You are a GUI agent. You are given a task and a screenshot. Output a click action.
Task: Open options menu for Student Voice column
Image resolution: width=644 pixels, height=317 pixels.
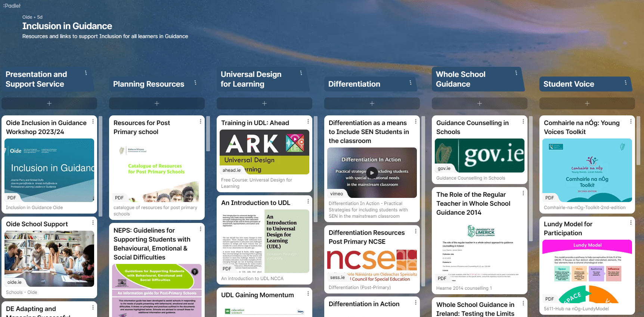coord(626,83)
